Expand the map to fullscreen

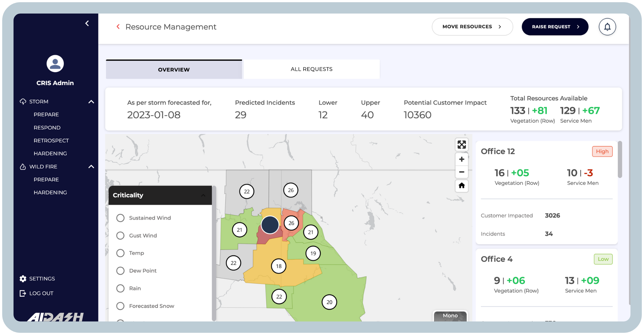pyautogui.click(x=462, y=145)
